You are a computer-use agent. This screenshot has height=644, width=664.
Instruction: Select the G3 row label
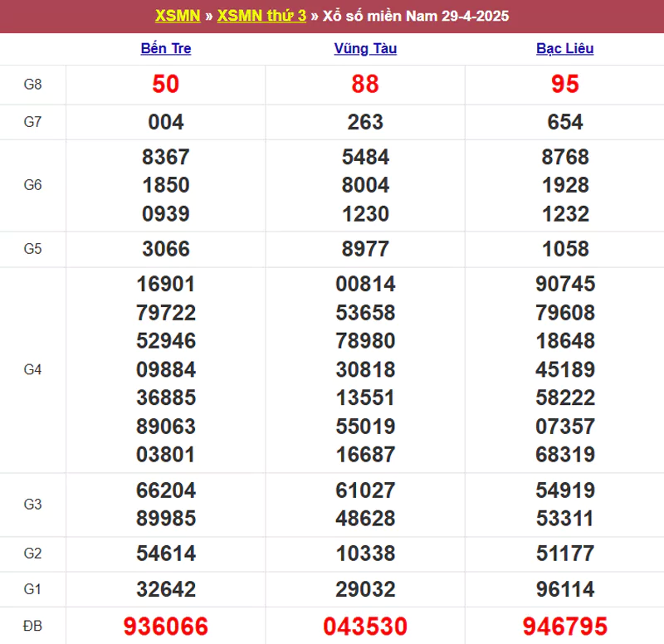32,505
